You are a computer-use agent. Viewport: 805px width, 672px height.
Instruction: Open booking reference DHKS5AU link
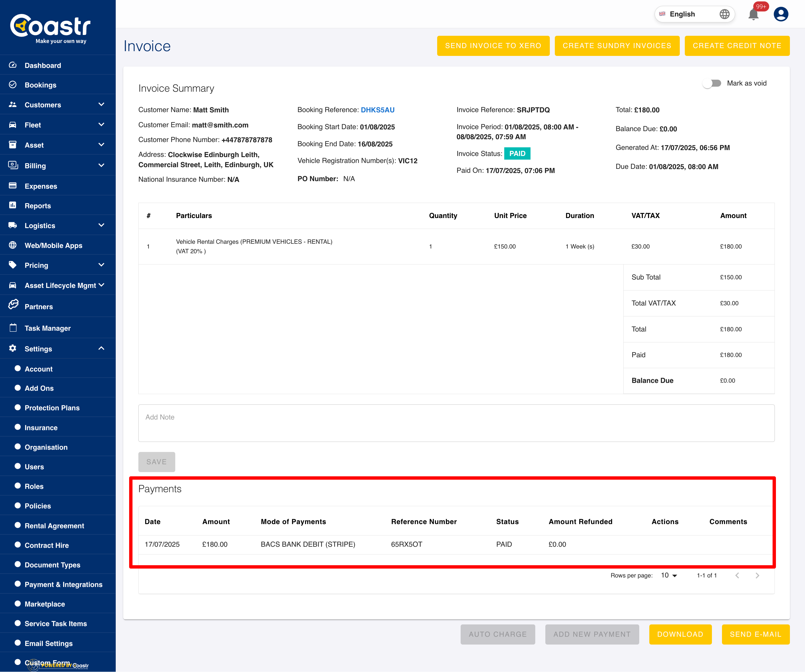[377, 110]
